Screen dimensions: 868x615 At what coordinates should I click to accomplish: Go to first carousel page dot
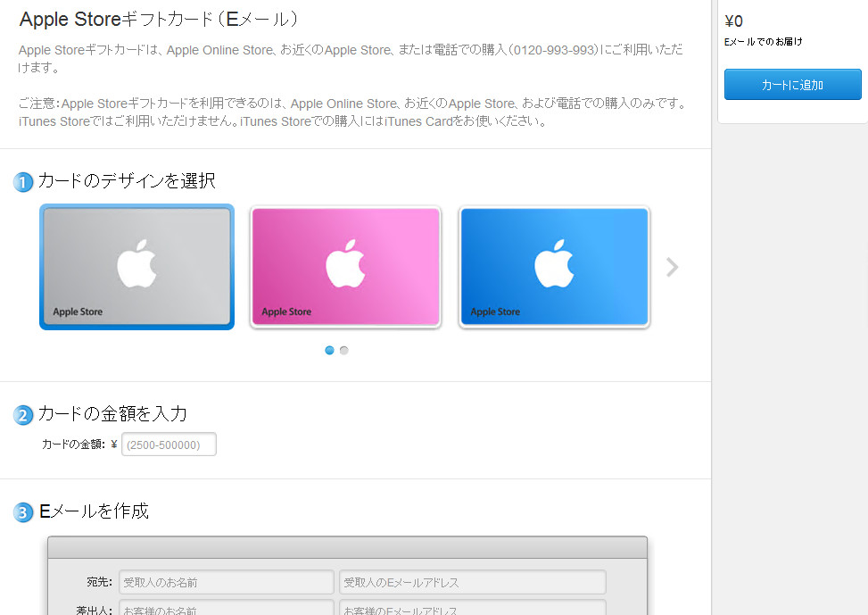click(x=329, y=350)
